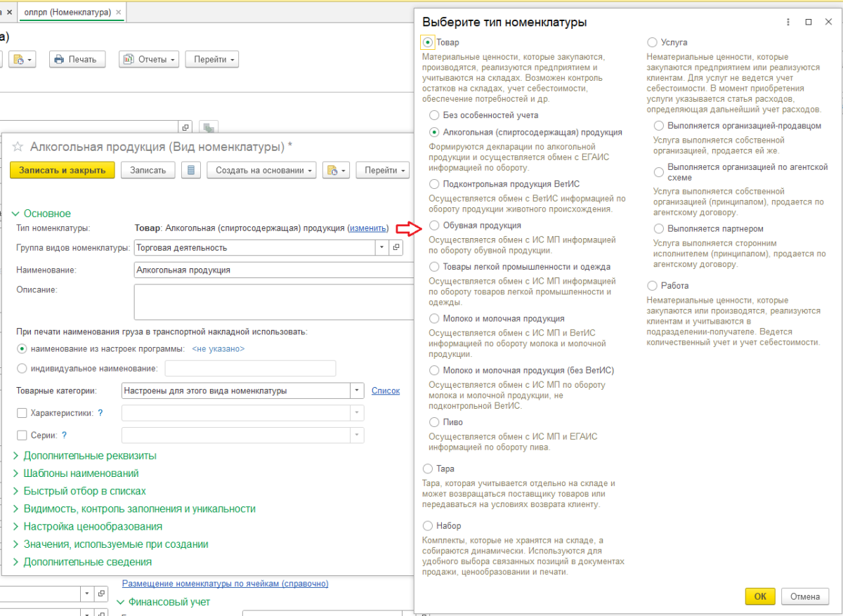Select the Услуга nomenclature type
843x616 pixels.
[x=653, y=42]
